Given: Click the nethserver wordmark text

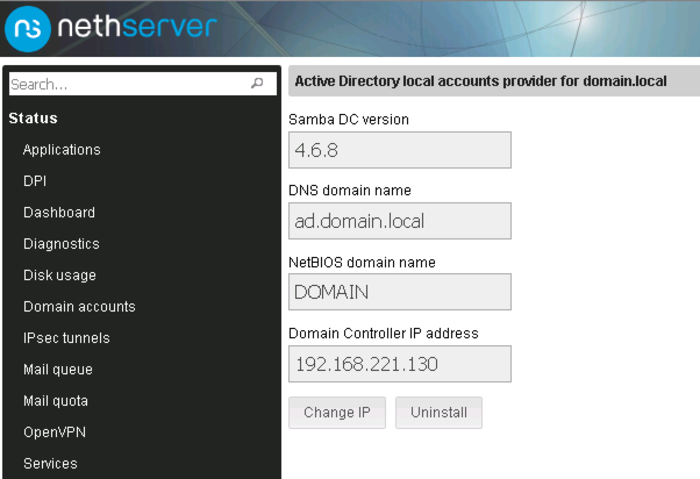Looking at the screenshot, I should (x=137, y=27).
